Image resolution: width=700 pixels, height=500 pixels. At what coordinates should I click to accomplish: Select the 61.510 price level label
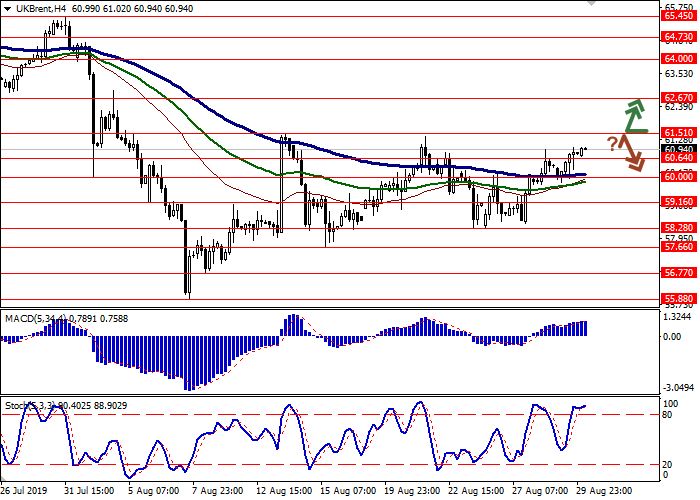point(678,132)
